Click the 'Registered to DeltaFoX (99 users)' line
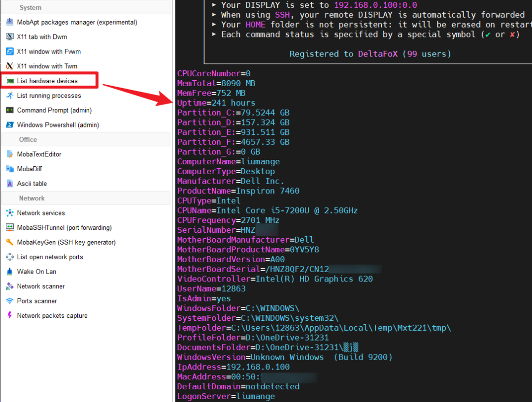The height and width of the screenshot is (402, 532). click(x=370, y=54)
